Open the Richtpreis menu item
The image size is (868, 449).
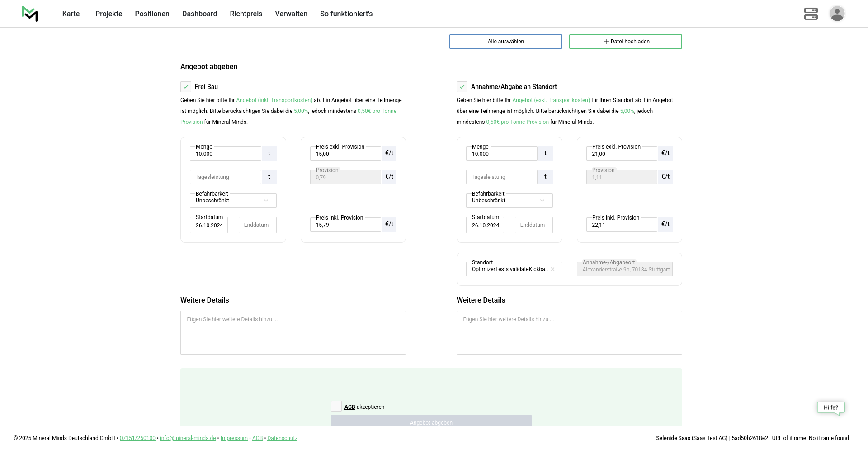[246, 14]
